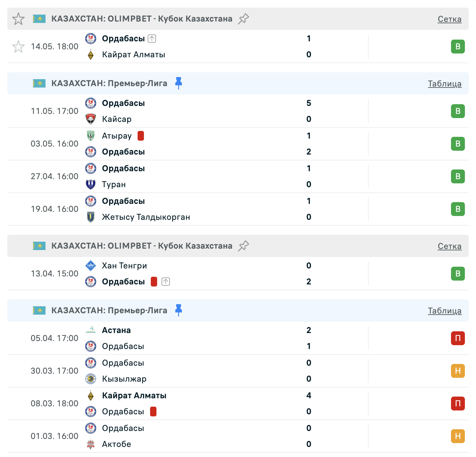
Task: Click the Хан Тенгри club logo
Action: click(x=91, y=266)
